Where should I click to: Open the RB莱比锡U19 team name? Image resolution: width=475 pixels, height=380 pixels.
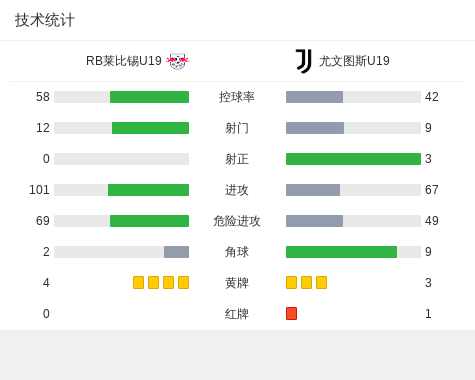coord(124,61)
